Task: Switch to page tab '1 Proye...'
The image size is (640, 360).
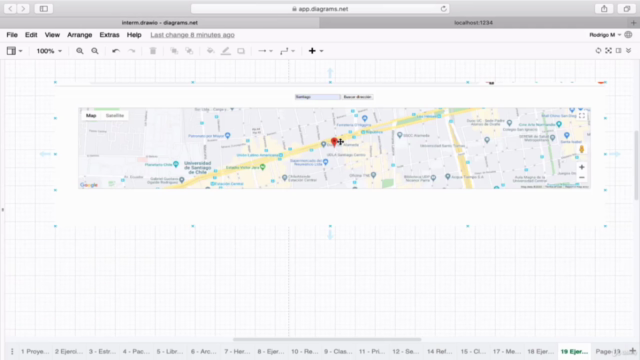Action: tap(35, 351)
